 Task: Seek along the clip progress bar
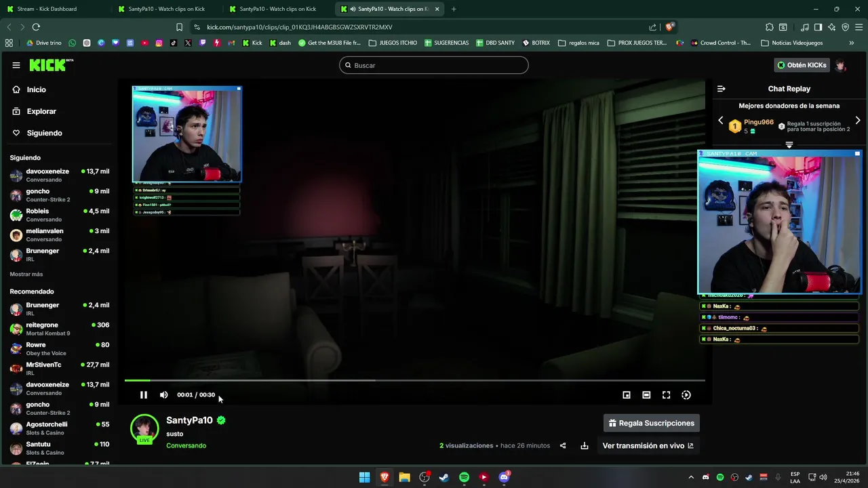click(414, 380)
